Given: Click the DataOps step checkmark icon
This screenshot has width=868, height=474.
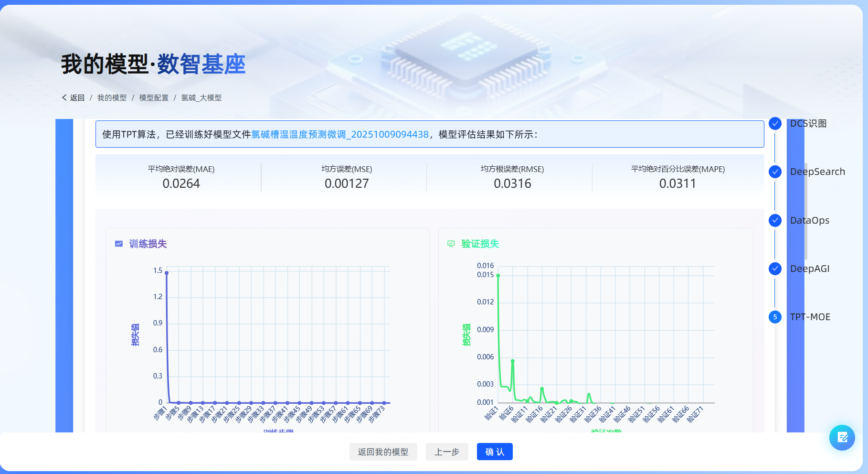Looking at the screenshot, I should 775,220.
